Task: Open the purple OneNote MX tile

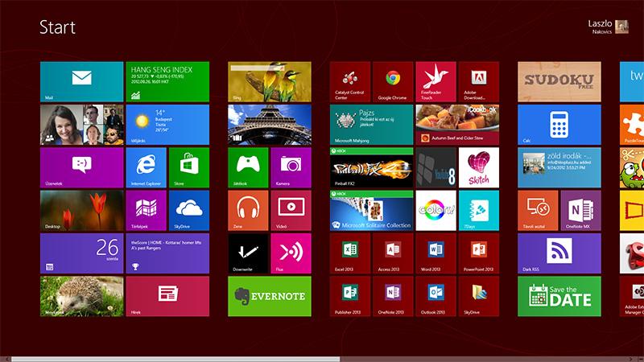Action: pos(580,211)
